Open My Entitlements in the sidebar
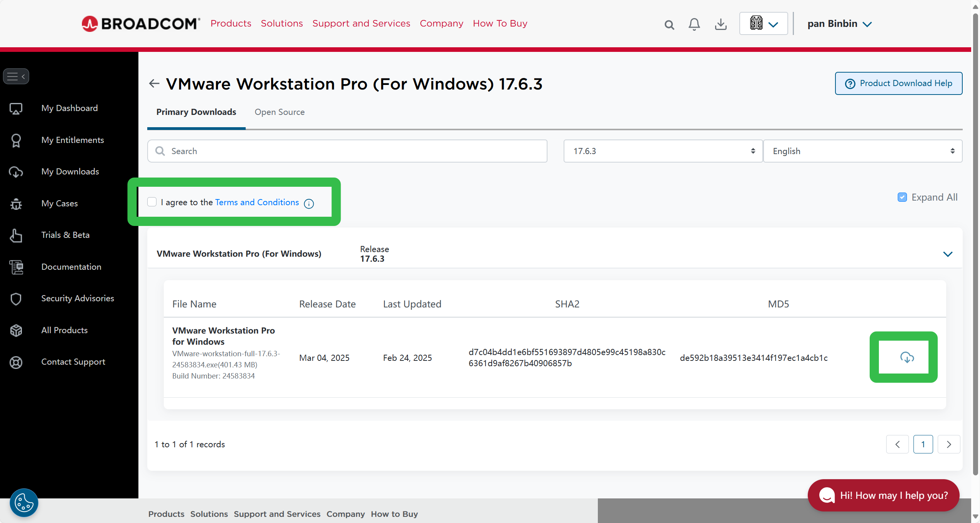The image size is (980, 523). (73, 140)
